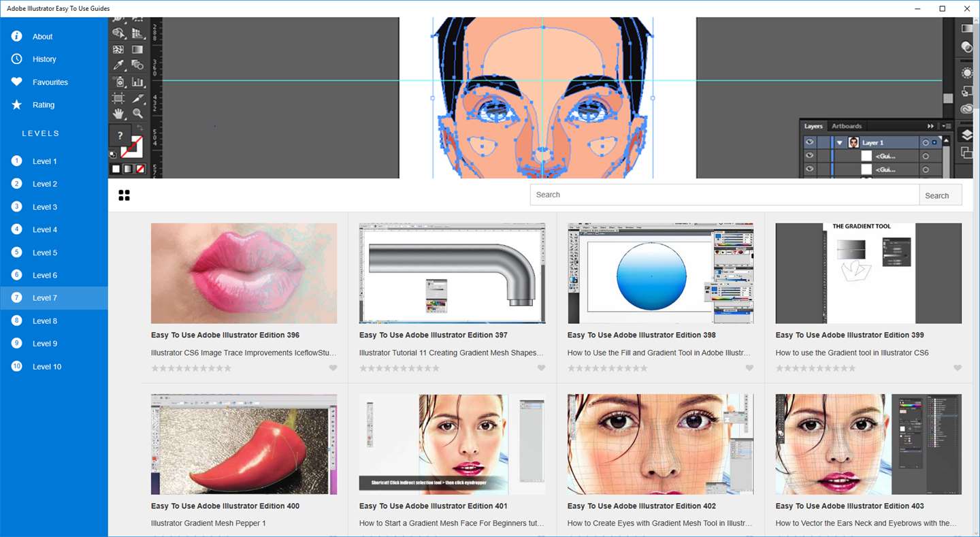980x537 pixels.
Task: Click description "How to Vector the Ears Neck and Eyebrows…"
Action: (866, 523)
